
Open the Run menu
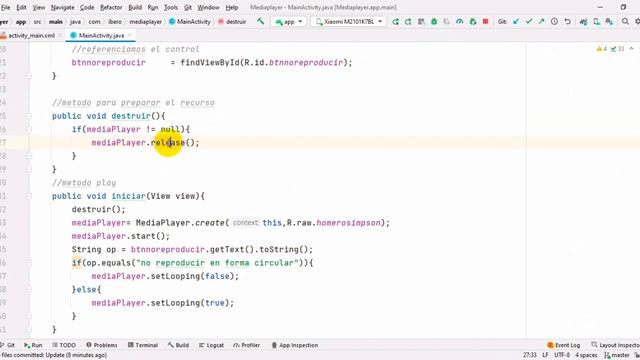153,7
